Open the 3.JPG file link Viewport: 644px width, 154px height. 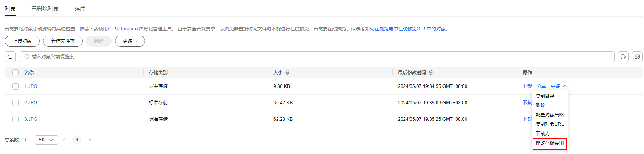click(31, 119)
